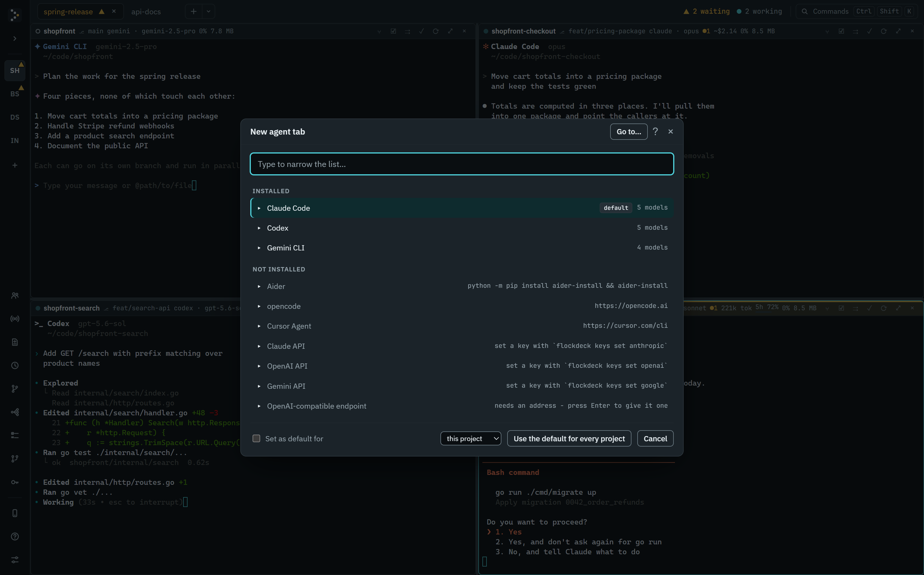Screen dimensions: 924x575
Task: Open the team members icon in the left sidebar
Action: 15,295
